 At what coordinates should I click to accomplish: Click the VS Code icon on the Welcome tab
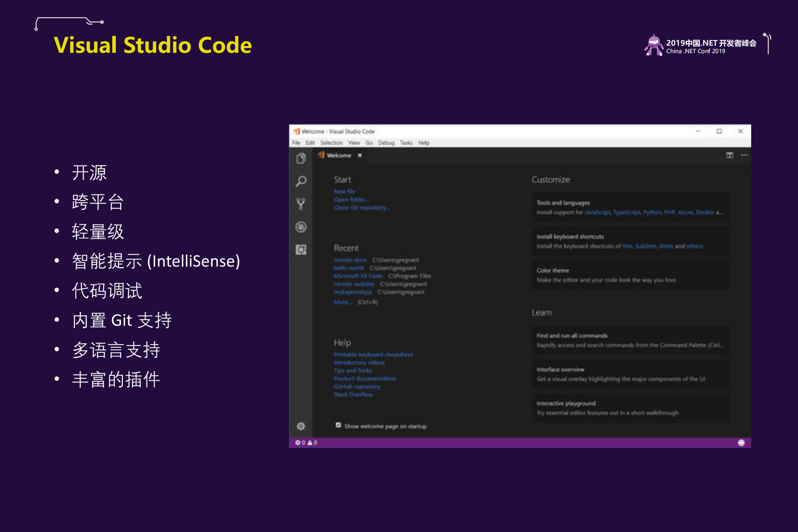click(x=321, y=155)
